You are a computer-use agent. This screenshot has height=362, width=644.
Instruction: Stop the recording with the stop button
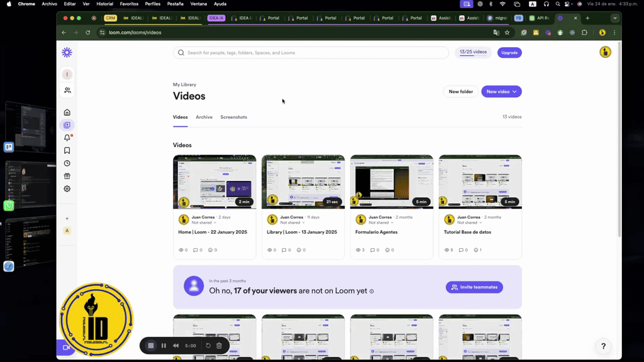(151, 346)
